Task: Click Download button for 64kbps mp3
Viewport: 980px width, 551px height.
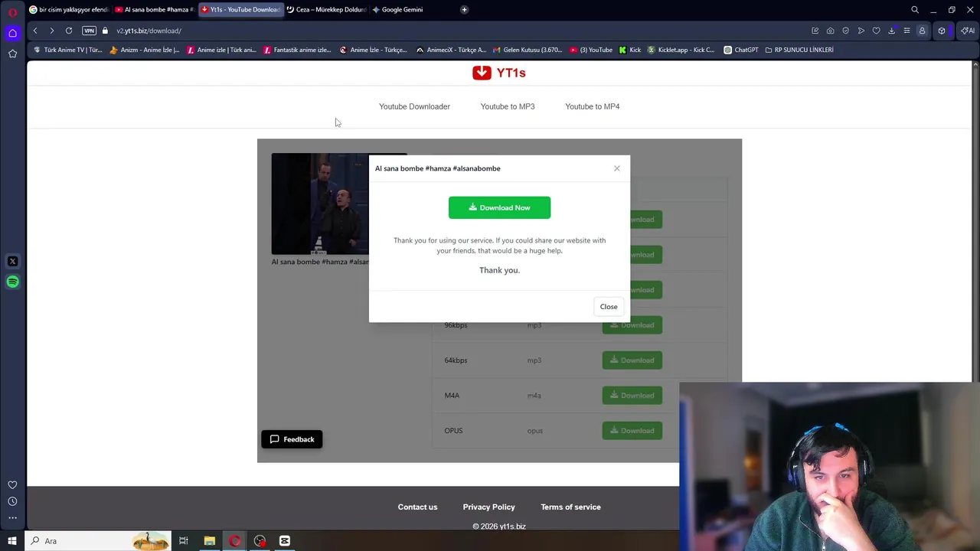Action: pyautogui.click(x=632, y=360)
